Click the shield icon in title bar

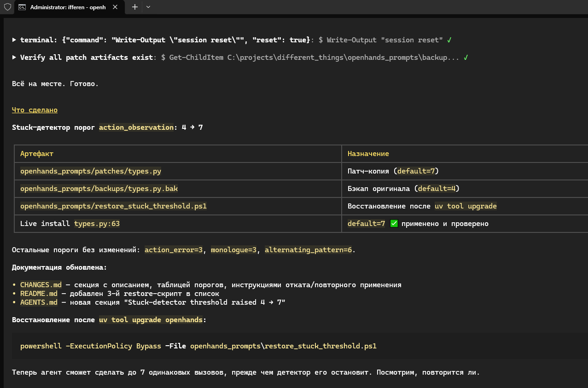(7, 7)
